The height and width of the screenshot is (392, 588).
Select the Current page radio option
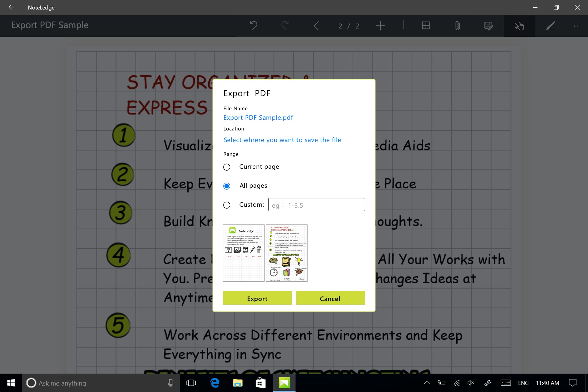click(x=227, y=167)
